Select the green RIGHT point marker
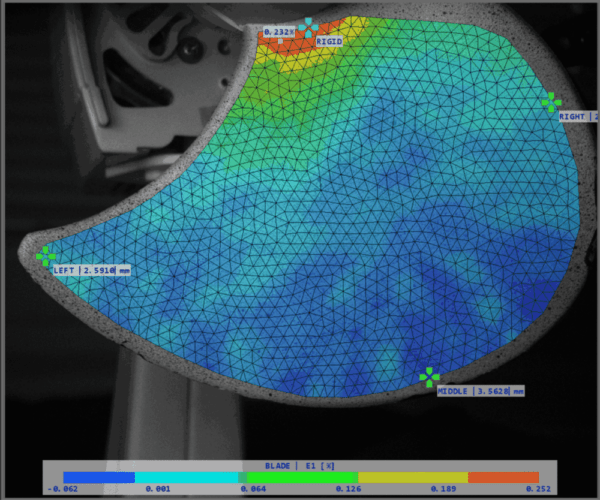Viewport: 600px width, 500px height. pos(550,101)
